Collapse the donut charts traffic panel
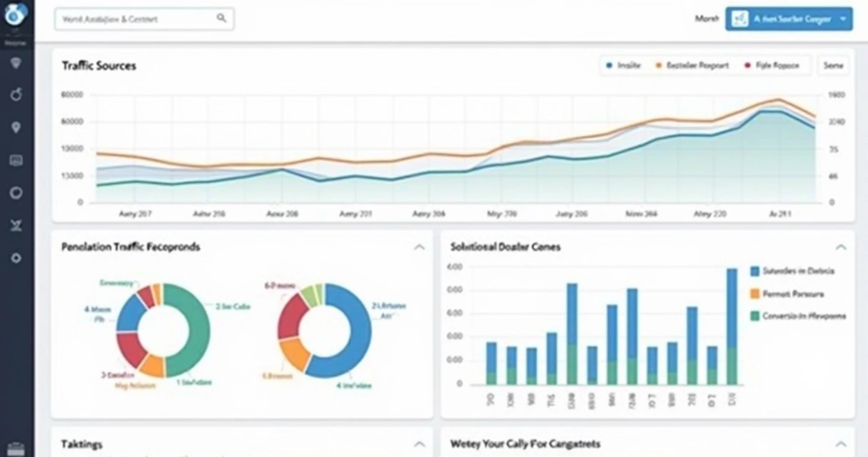The width and height of the screenshot is (868, 457). click(419, 247)
